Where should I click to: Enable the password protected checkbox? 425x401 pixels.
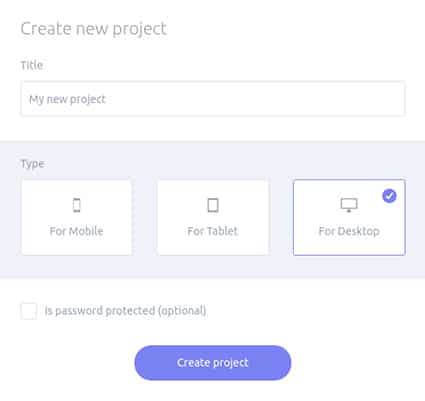tap(29, 311)
